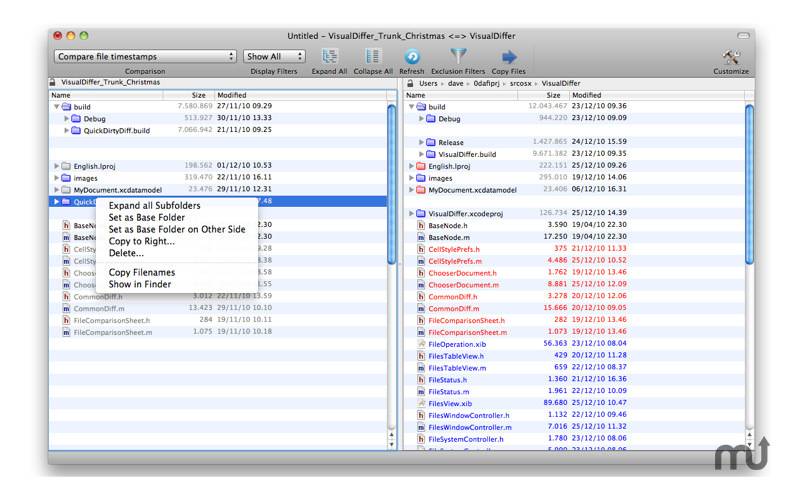This screenshot has width=800, height=500.
Task: Click the icon of left CommonDiff.m
Action: coord(66,308)
